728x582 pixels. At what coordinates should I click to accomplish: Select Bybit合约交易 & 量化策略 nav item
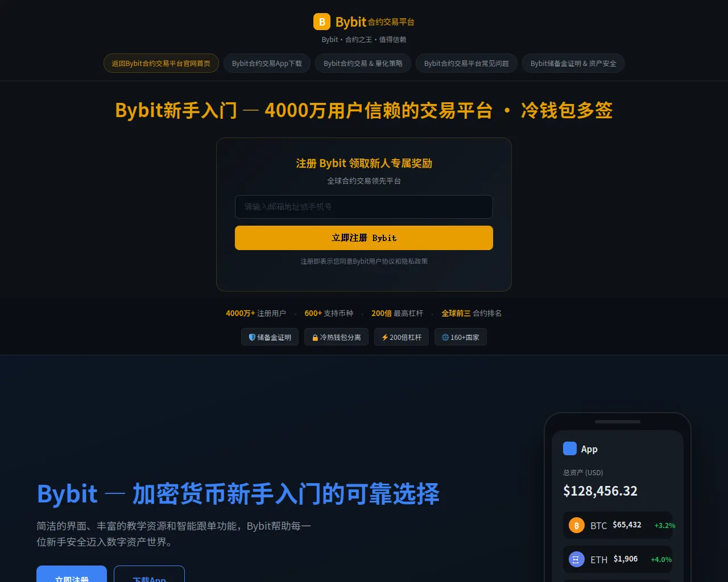[363, 63]
